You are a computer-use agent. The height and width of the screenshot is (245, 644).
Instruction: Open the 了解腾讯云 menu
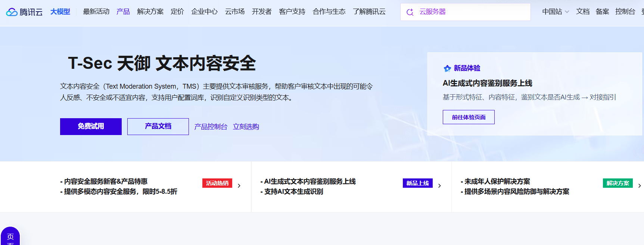pyautogui.click(x=369, y=12)
